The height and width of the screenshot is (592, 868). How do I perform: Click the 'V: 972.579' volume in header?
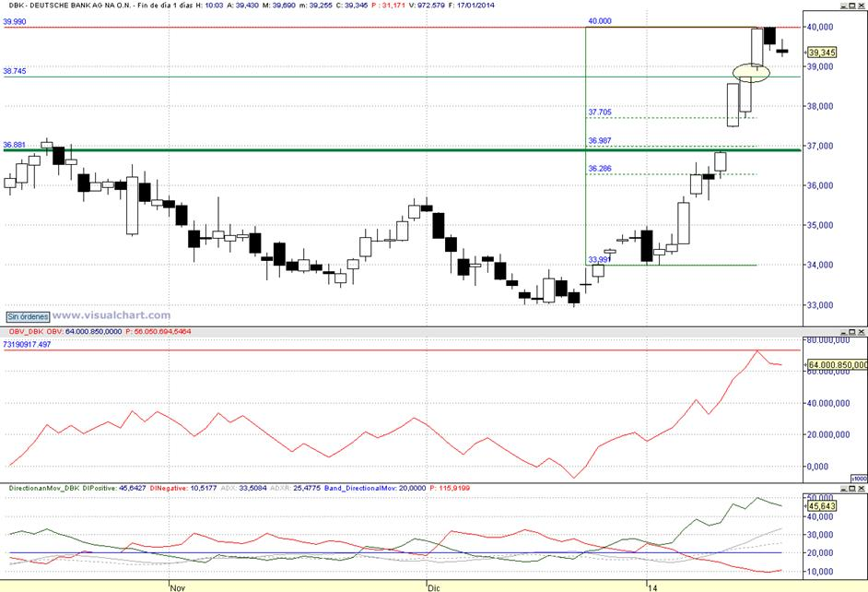click(x=427, y=5)
